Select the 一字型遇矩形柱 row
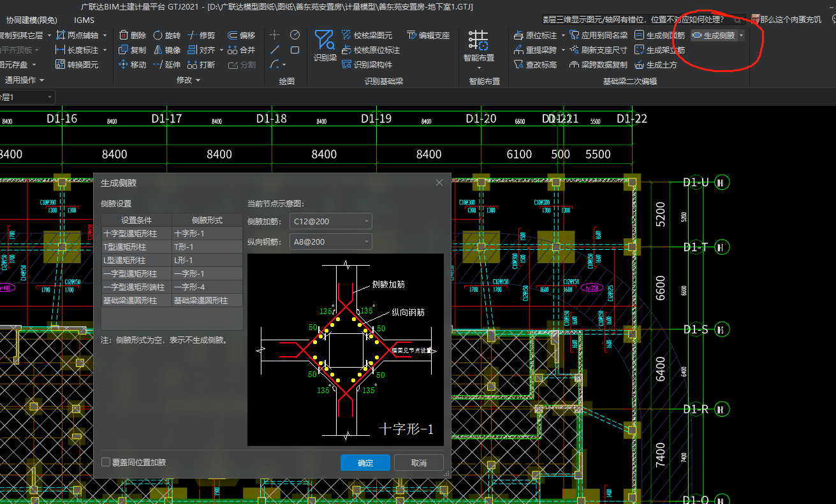The image size is (836, 504). coord(172,274)
